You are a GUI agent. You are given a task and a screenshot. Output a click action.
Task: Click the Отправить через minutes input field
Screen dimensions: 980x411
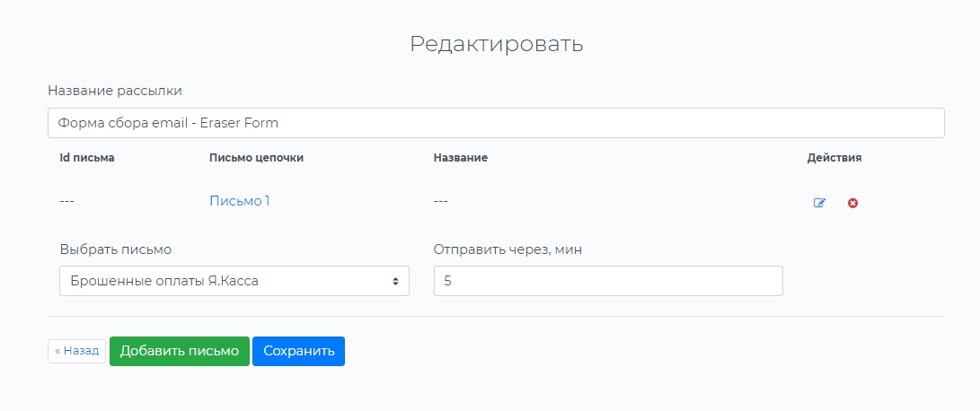coord(607,281)
